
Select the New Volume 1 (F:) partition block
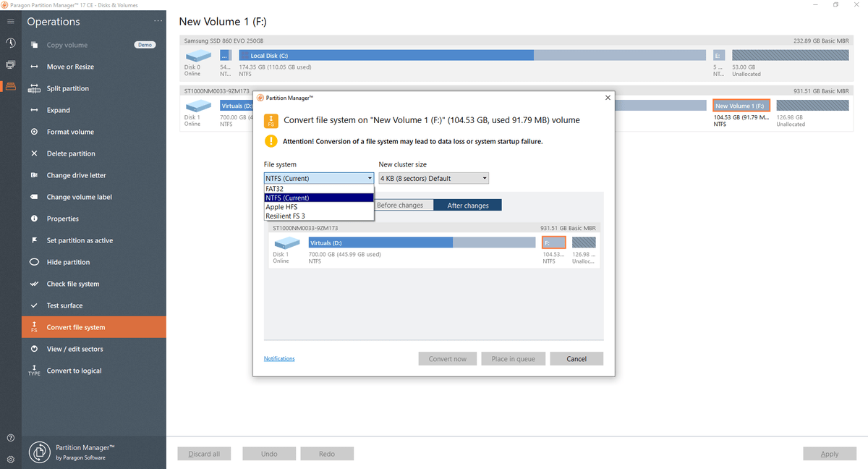click(741, 105)
